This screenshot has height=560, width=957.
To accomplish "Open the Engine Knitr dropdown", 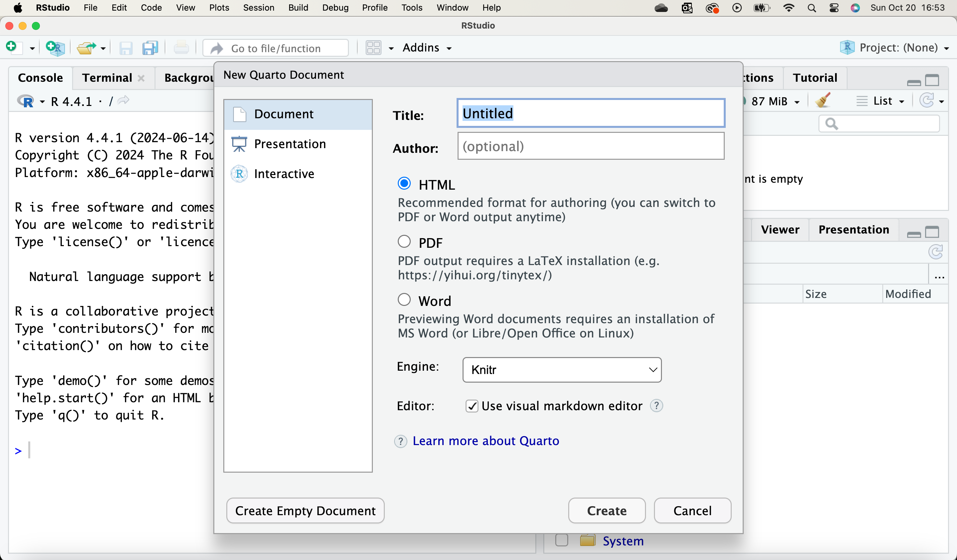I will (x=562, y=369).
